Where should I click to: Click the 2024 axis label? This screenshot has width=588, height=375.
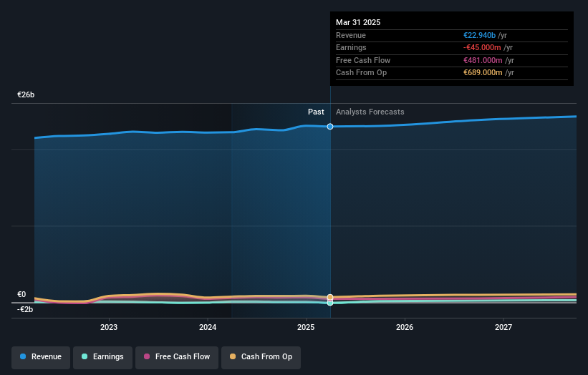[x=208, y=328]
